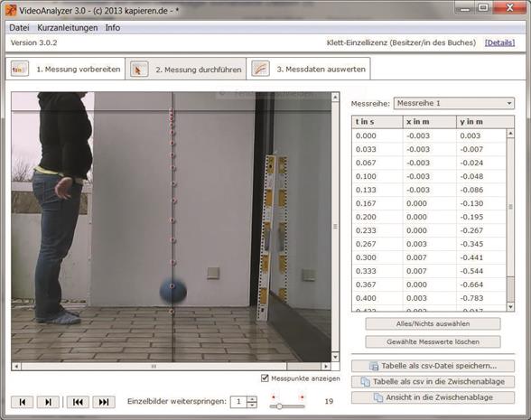Click the video horizontal scroll left arrow
The image size is (531, 420).
point(16,366)
